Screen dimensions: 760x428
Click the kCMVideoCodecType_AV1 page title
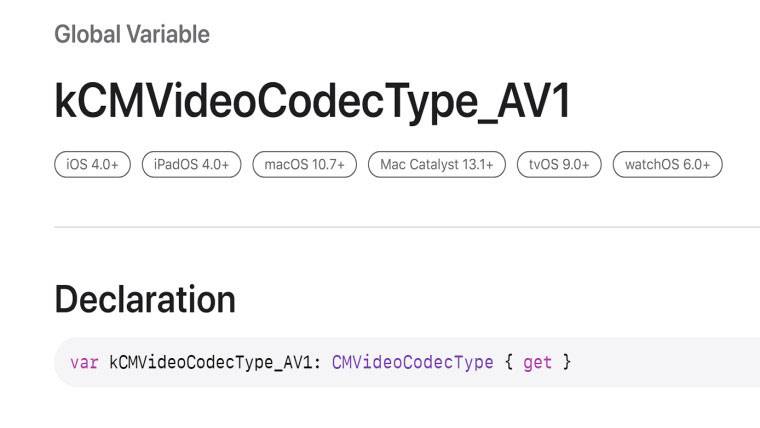(312, 101)
